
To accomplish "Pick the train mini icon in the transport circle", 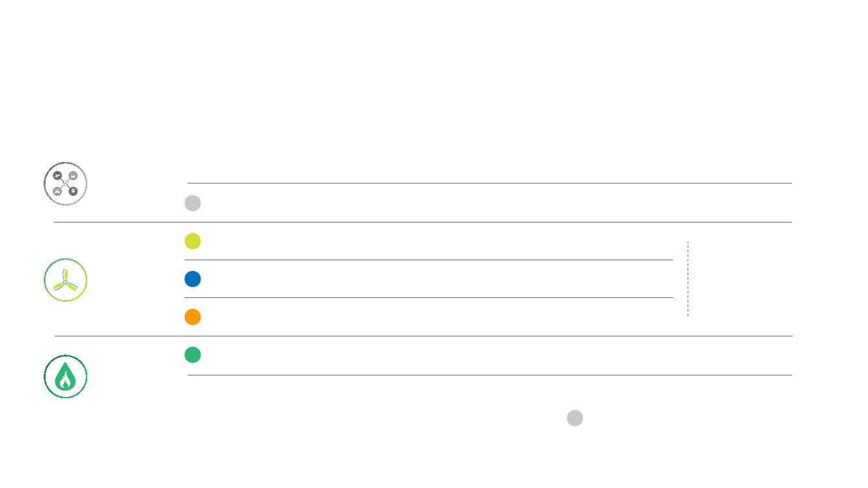I will [73, 191].
